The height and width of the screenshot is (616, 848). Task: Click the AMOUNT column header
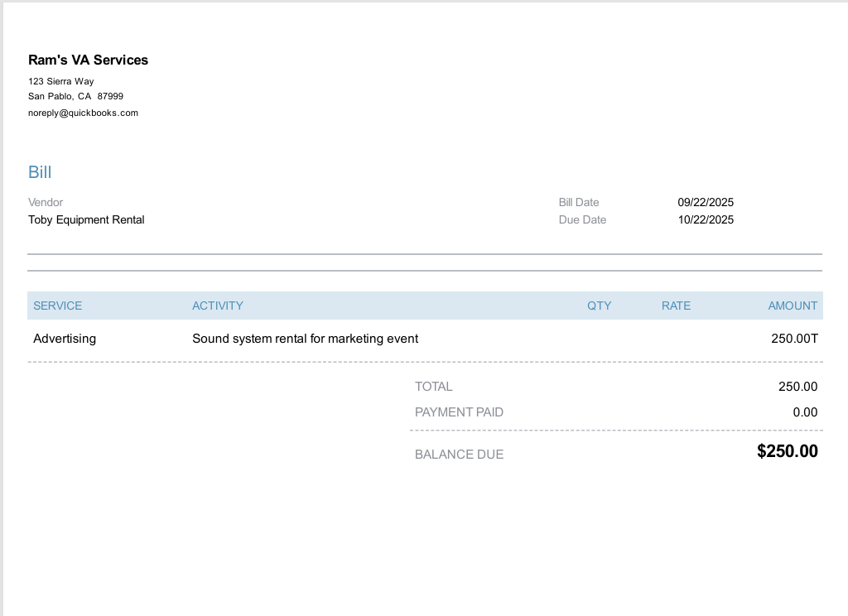click(x=793, y=306)
